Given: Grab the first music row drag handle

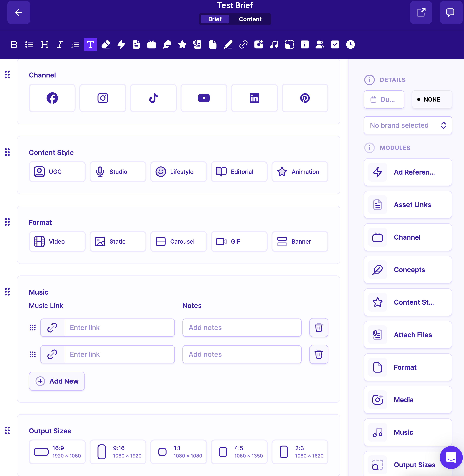Looking at the screenshot, I should (x=33, y=327).
